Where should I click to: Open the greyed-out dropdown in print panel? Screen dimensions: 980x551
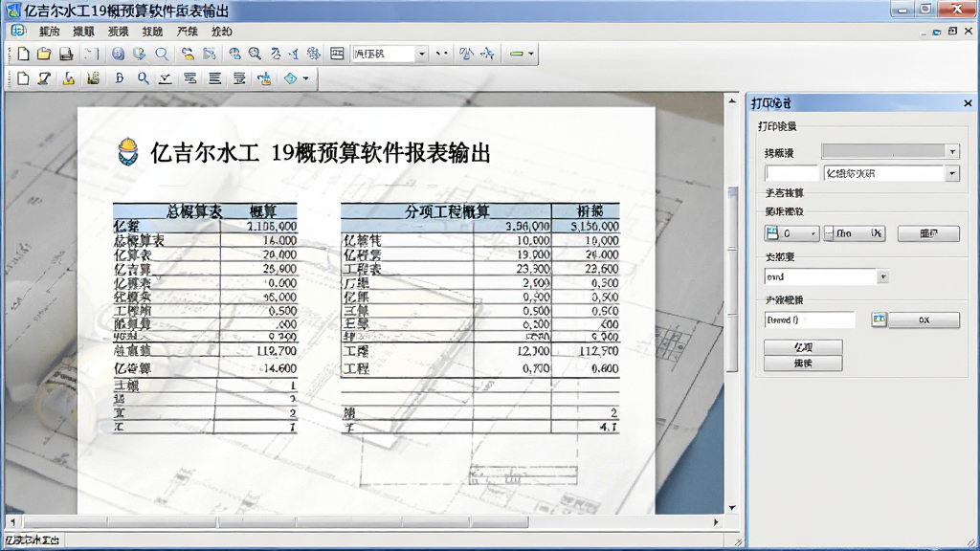pyautogui.click(x=890, y=151)
